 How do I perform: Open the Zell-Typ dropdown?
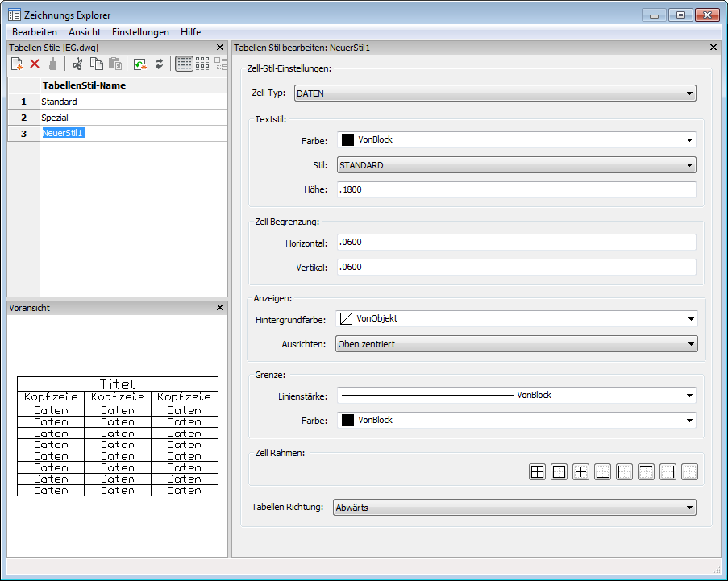tap(494, 93)
